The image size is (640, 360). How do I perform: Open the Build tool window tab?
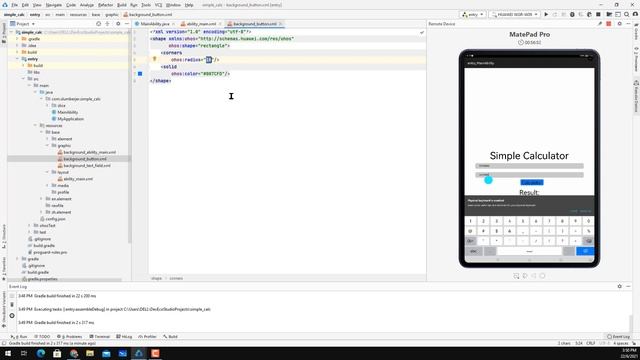pyautogui.click(x=170, y=337)
